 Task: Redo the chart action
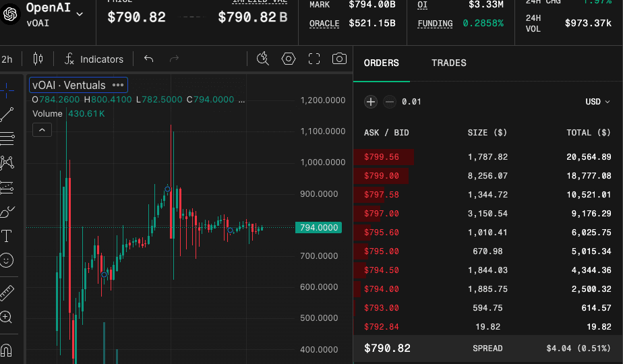174,59
